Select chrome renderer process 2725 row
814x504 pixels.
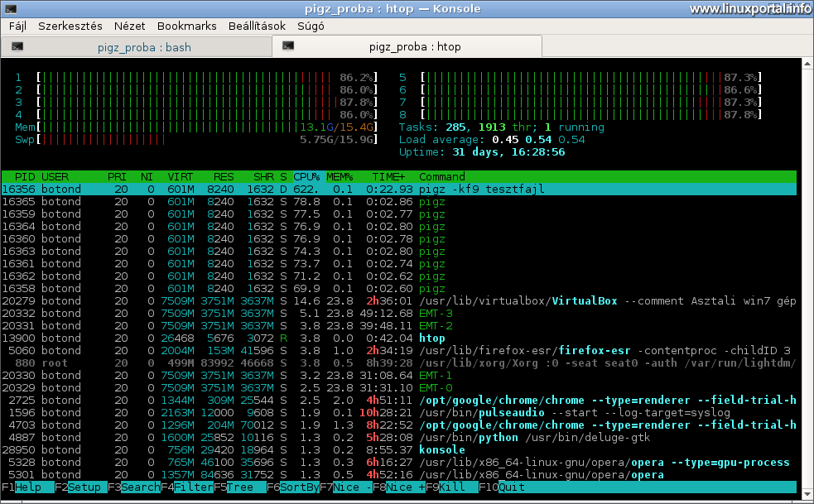(398, 401)
